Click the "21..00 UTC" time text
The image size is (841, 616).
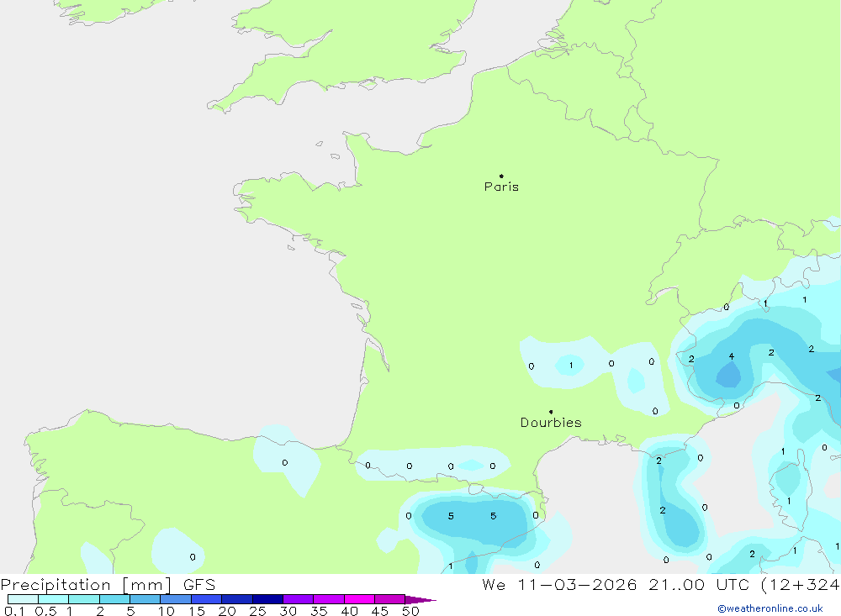(699, 585)
